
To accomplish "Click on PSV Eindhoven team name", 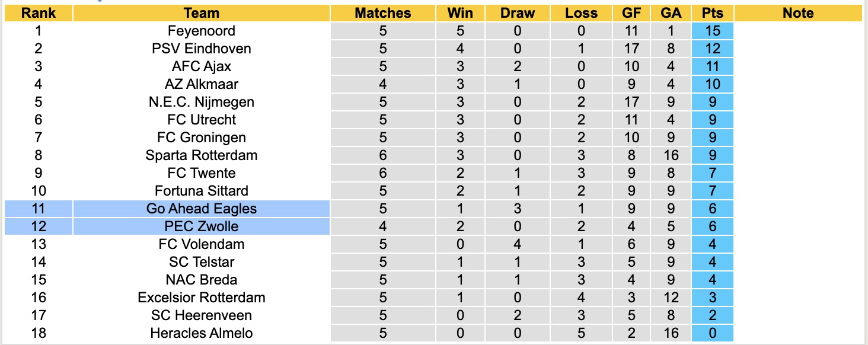I will [202, 49].
